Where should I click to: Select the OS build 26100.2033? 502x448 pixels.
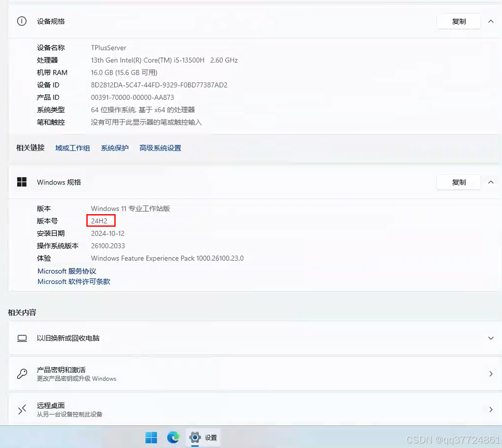[108, 246]
